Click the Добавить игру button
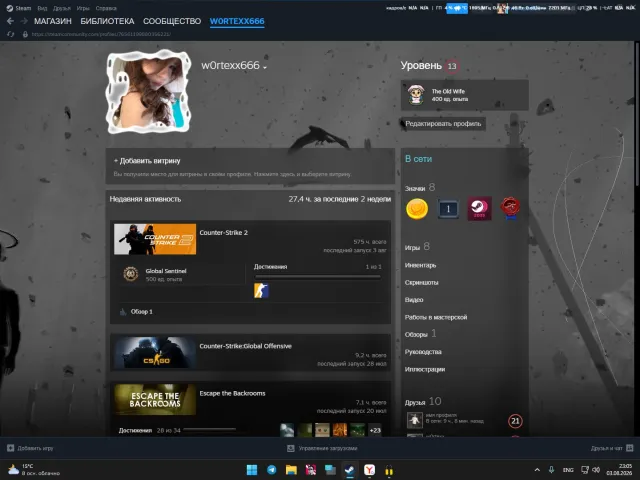Viewport: 640px width, 480px height. [x=30, y=448]
